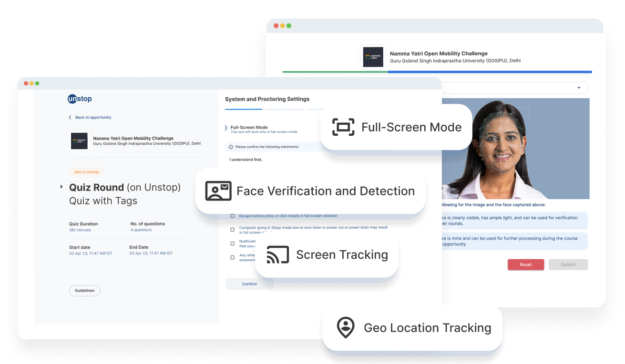Click Namma Yatri logo in back window header
Image resolution: width=625 pixels, height=364 pixels.
tap(373, 57)
